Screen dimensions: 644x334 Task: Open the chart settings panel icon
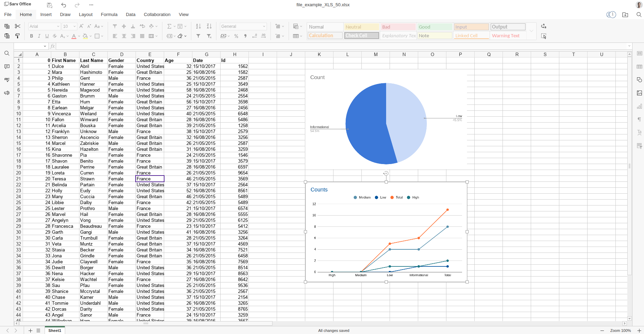click(x=639, y=106)
